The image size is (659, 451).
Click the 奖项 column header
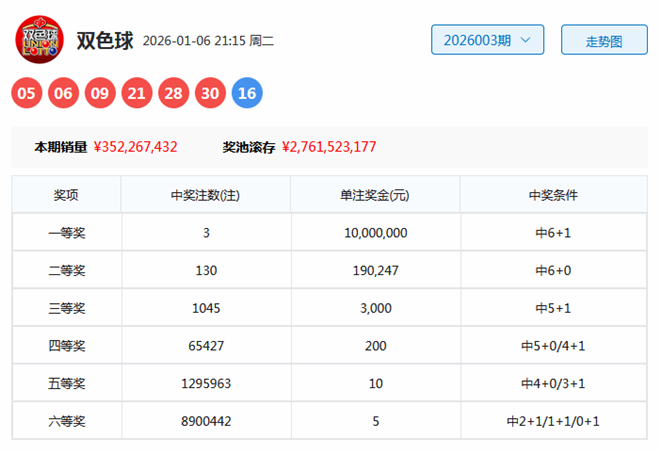(67, 195)
